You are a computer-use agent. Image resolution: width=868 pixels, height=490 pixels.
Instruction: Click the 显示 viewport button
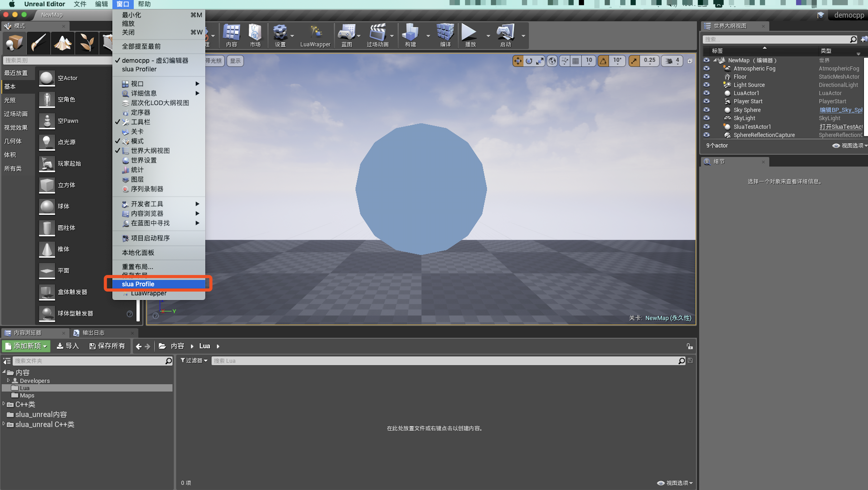[235, 61]
